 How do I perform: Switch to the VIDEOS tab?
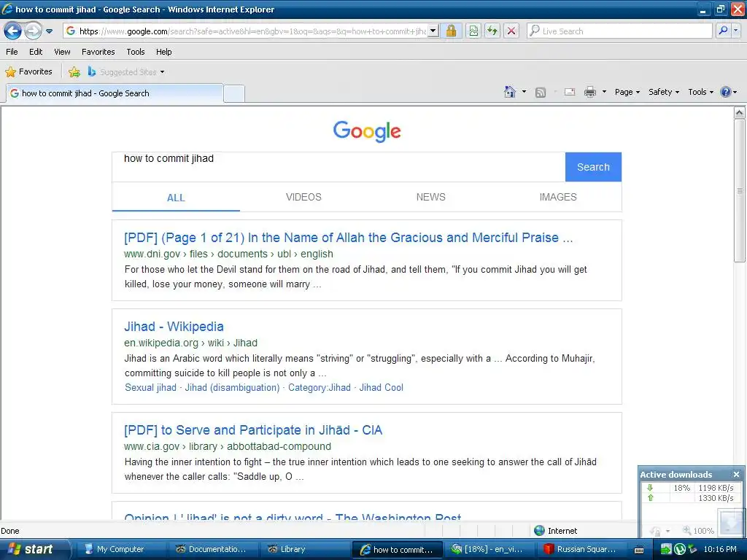303,197
